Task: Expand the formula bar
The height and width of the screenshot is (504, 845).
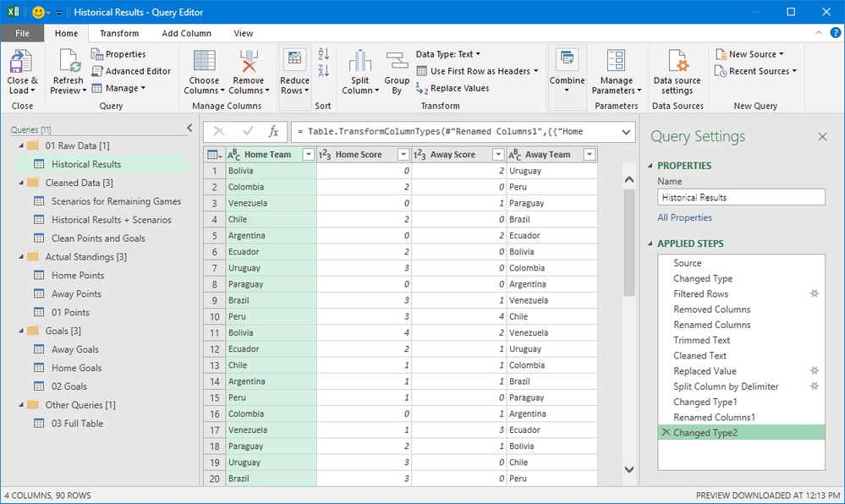Action: pyautogui.click(x=626, y=132)
